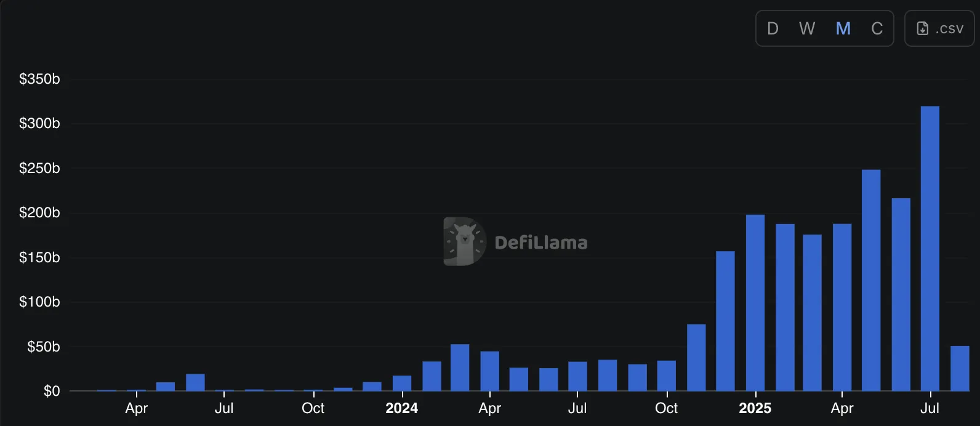Click the June 2023 bar near $20b
Viewport: 980px width, 426px height.
[195, 382]
